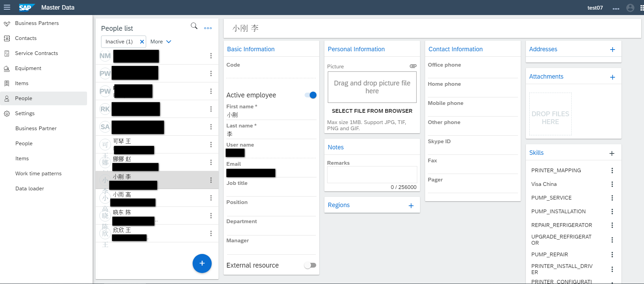Open People list more options menu
This screenshot has height=284, width=644.
tap(208, 28)
